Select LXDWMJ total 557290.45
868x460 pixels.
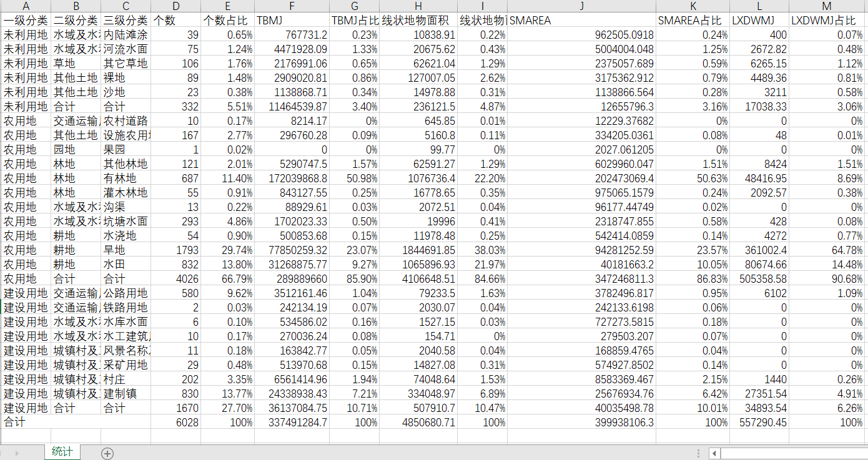coord(759,423)
